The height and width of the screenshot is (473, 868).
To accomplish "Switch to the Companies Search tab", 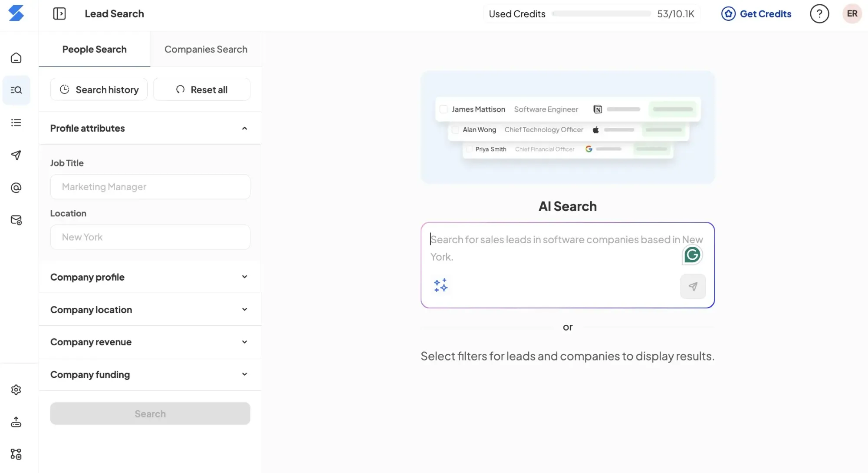I will (x=206, y=49).
